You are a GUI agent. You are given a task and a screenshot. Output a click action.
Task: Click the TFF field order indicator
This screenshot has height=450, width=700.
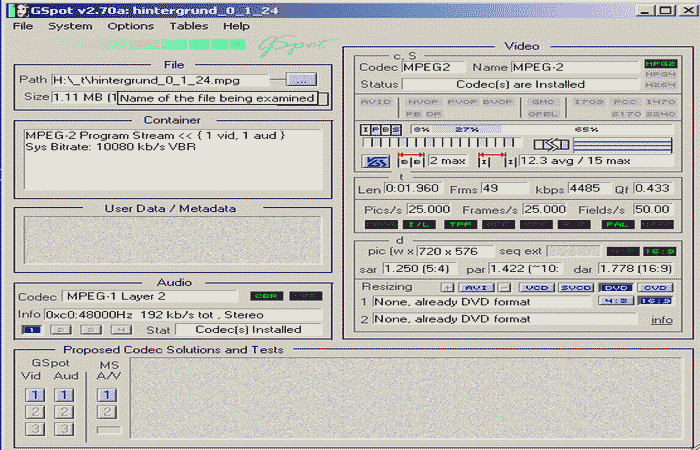pyautogui.click(x=459, y=225)
